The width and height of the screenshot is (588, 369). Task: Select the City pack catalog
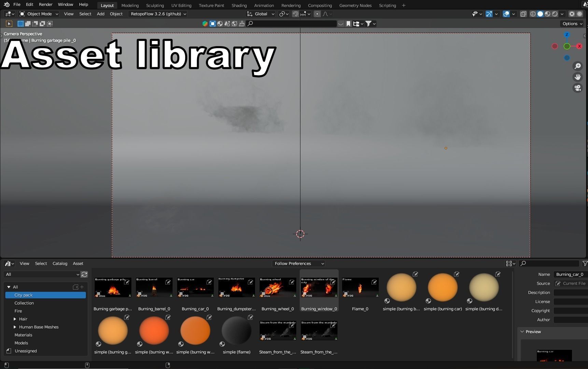[45, 295]
